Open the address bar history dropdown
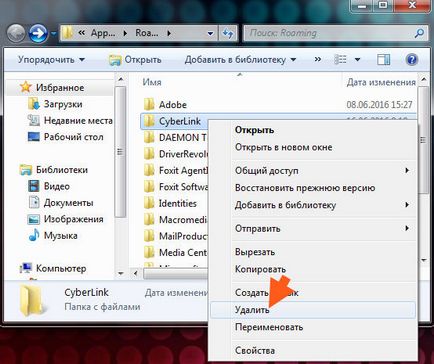This screenshot has width=434, height=364. 210,33
